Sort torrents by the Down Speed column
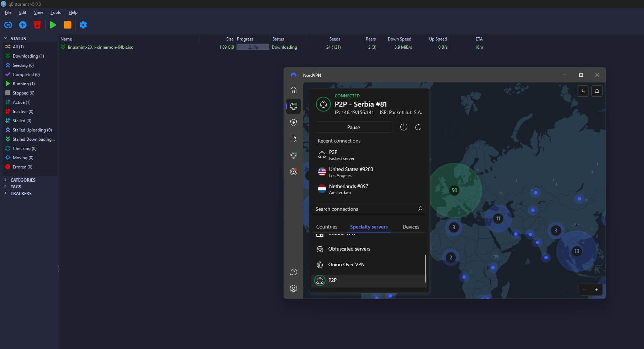The width and height of the screenshot is (644, 349). point(399,39)
